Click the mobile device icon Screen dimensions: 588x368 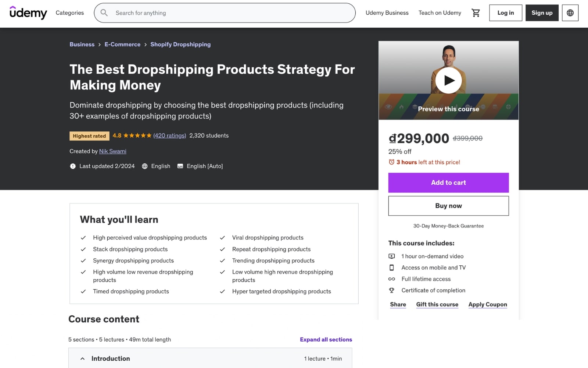coord(392,268)
